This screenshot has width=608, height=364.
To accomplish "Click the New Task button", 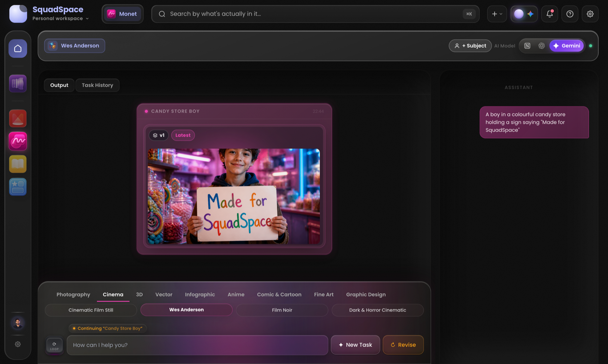I will click(355, 345).
